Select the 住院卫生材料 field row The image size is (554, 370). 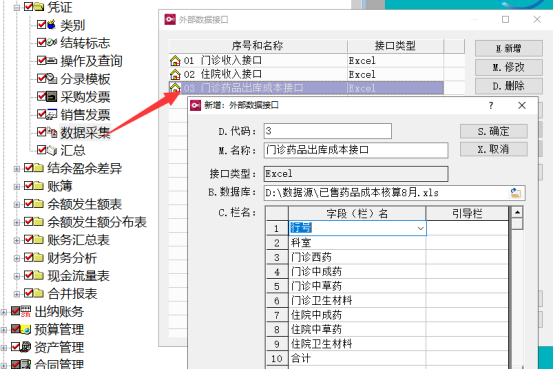(387, 343)
